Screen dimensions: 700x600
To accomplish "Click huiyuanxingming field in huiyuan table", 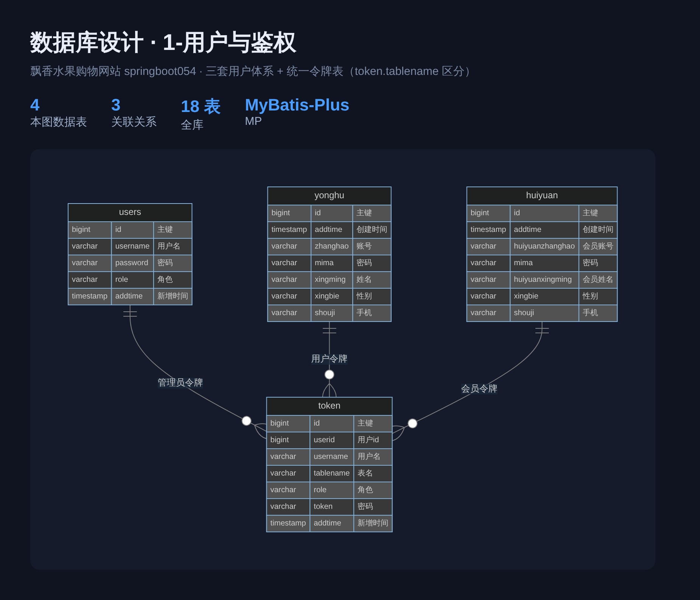I will 544,280.
